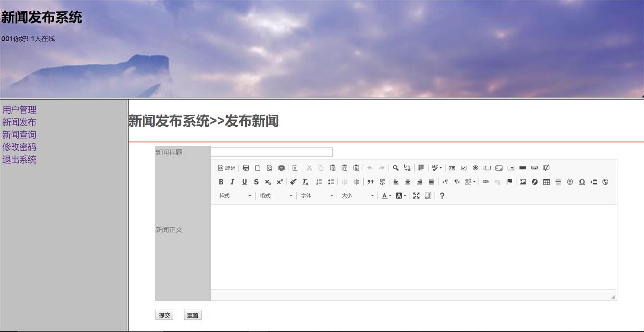
Task: Insert a Flash object
Action: tap(534, 182)
